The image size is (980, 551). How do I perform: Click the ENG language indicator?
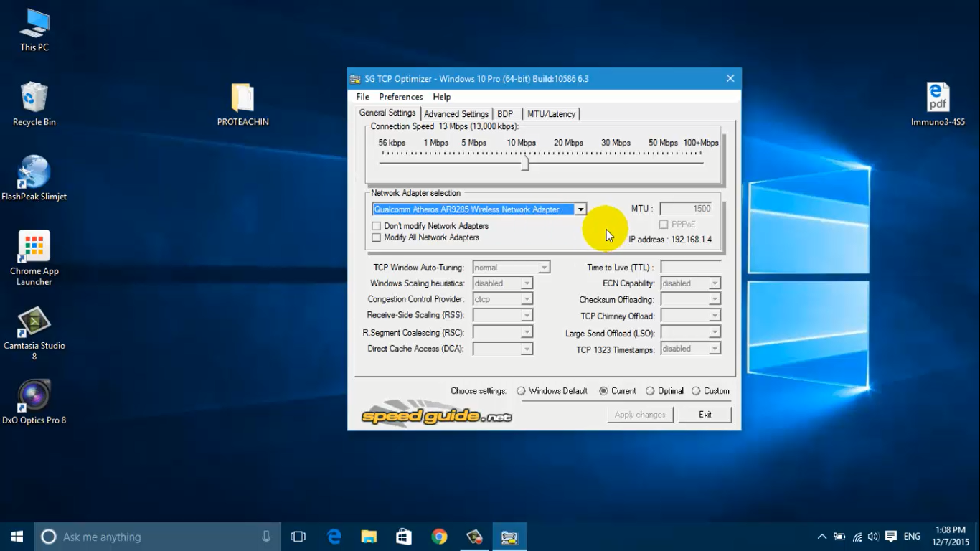tap(912, 537)
